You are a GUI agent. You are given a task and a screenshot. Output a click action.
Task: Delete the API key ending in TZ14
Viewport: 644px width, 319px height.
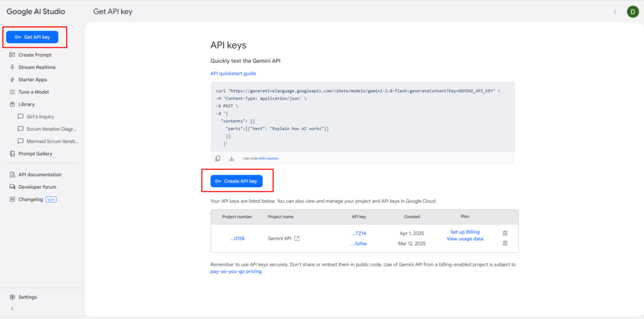point(505,233)
